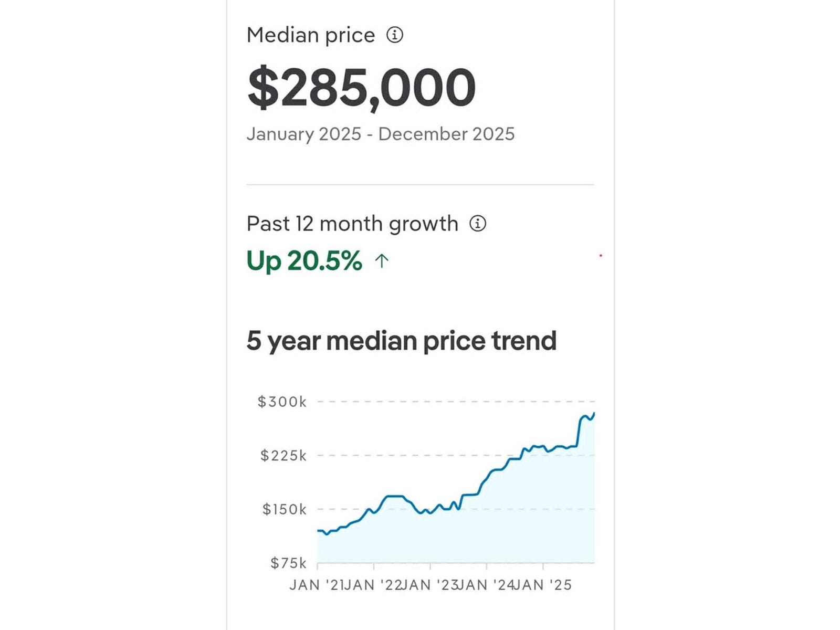The height and width of the screenshot is (630, 840).
Task: Click the $285,000 median price figure
Action: click(x=362, y=88)
